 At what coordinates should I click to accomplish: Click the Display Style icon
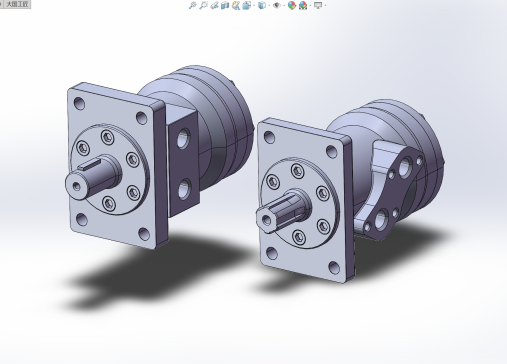click(x=262, y=5)
